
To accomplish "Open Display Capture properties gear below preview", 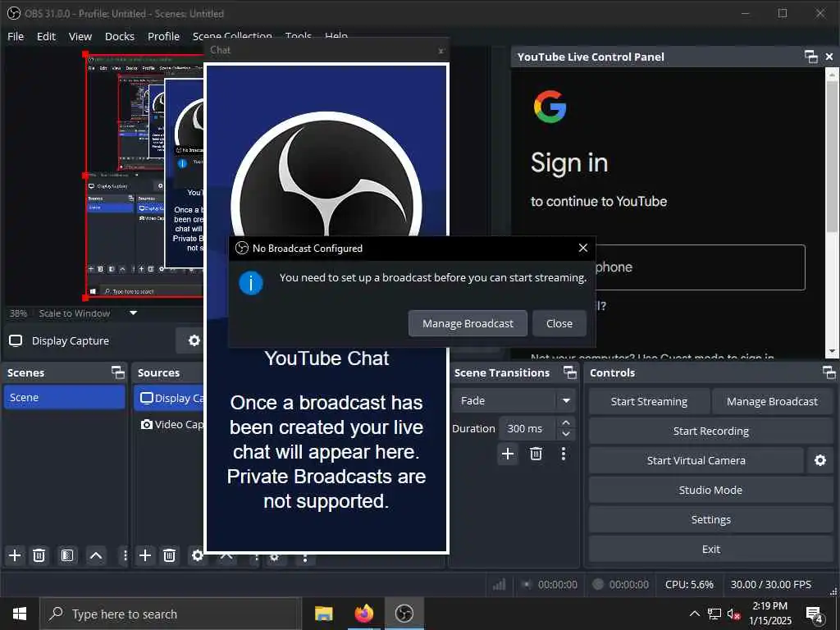I will coord(194,340).
